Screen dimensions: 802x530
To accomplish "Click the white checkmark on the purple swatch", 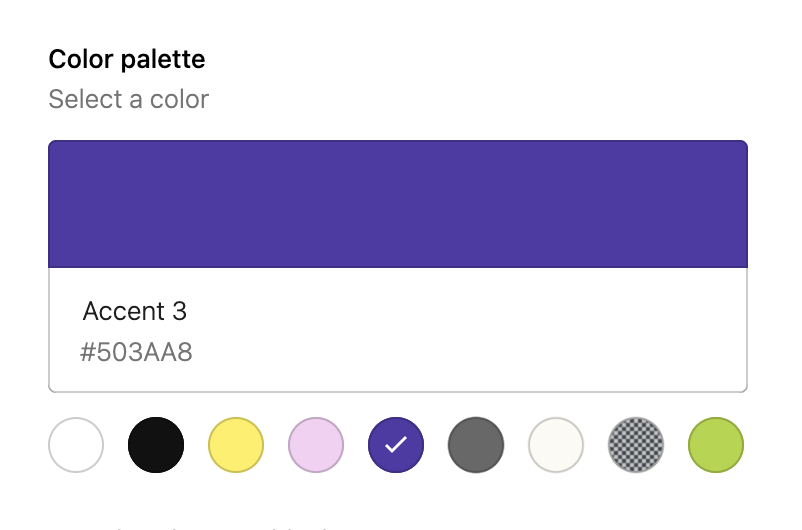I will (x=396, y=445).
